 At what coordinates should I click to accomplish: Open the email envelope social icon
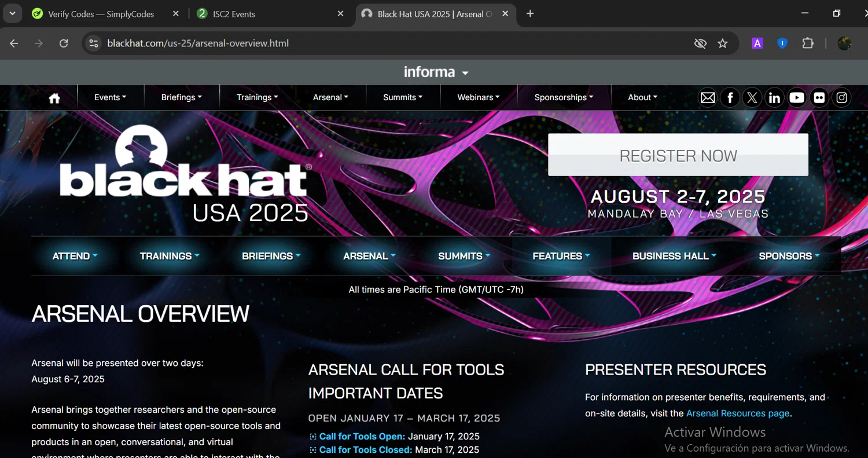[708, 98]
